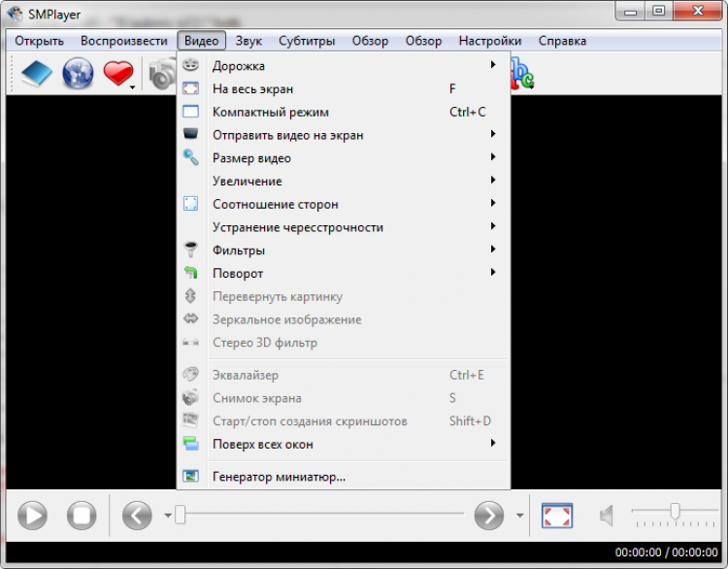This screenshot has width=728, height=569.
Task: Toggle fullscreen button in control bar
Action: point(557,516)
